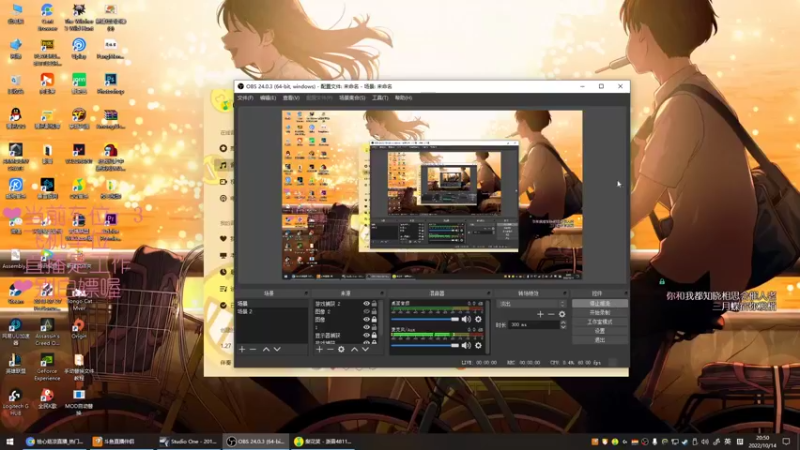Toggle lock on 显示器捕获 source
Screen dimensions: 800x450
click(x=374, y=335)
